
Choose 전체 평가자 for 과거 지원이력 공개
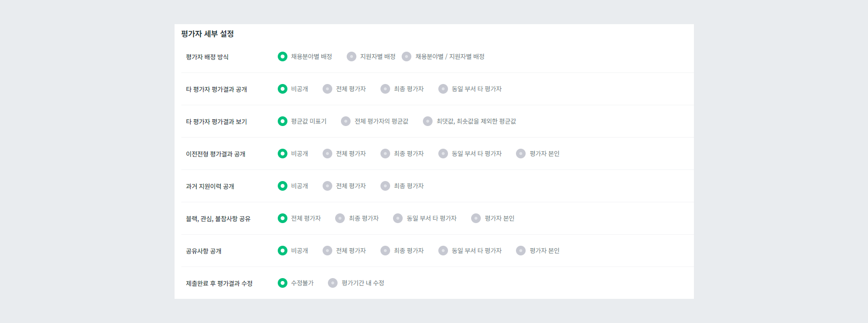[x=327, y=185]
